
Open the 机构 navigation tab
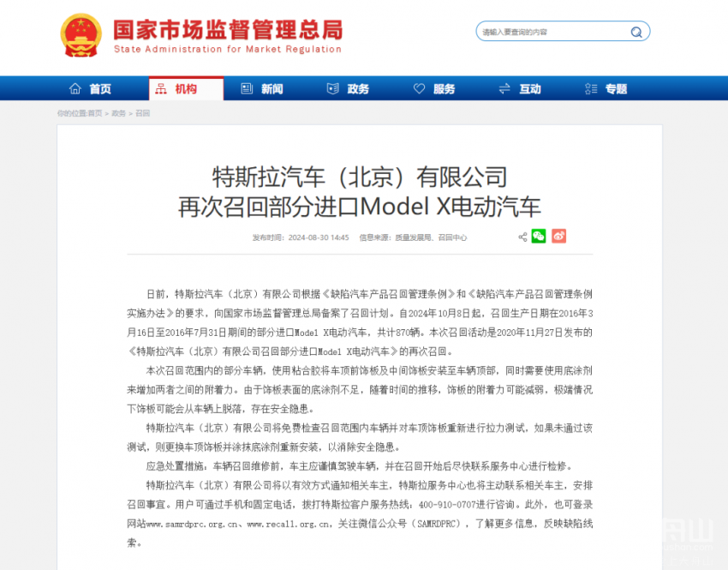(186, 88)
